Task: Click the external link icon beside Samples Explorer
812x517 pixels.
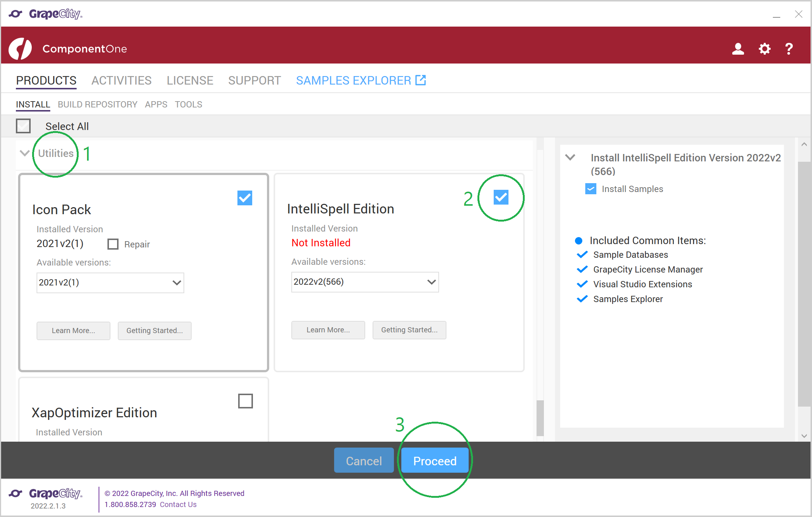Action: 421,80
